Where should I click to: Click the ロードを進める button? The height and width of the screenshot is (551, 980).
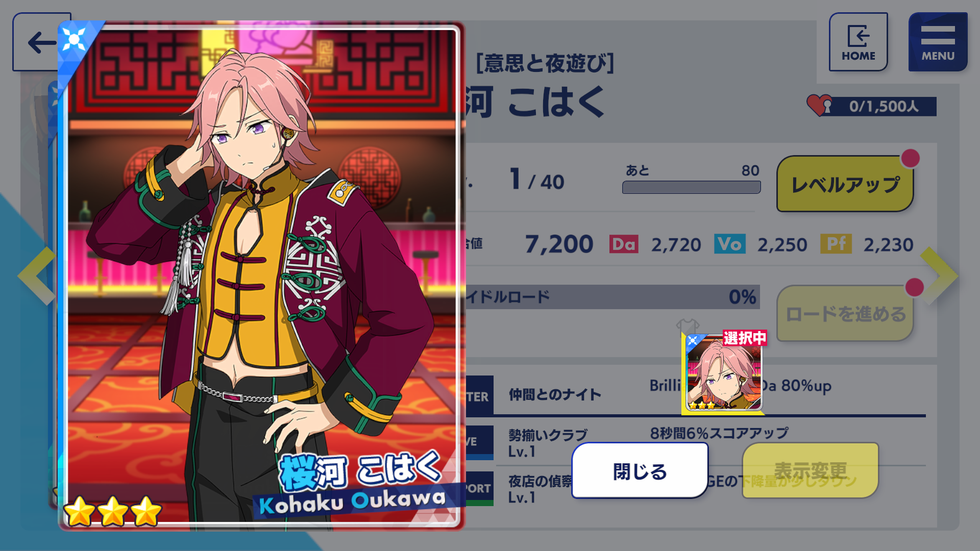(845, 314)
